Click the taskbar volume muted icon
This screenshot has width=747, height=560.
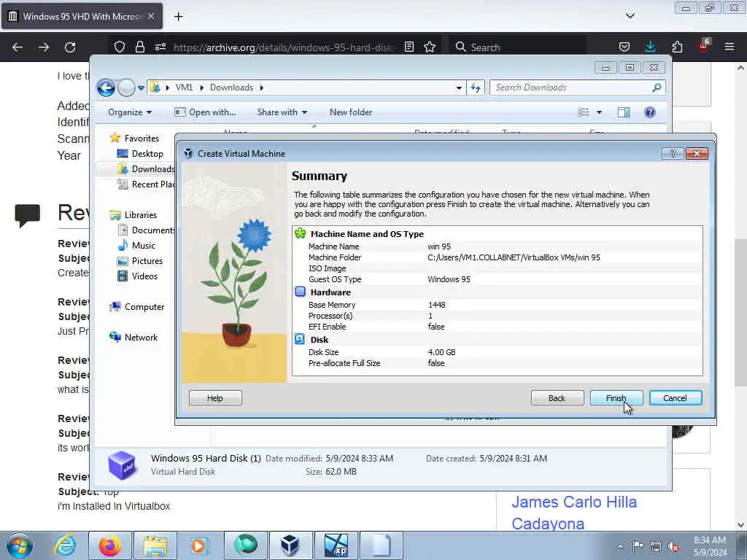click(x=673, y=546)
